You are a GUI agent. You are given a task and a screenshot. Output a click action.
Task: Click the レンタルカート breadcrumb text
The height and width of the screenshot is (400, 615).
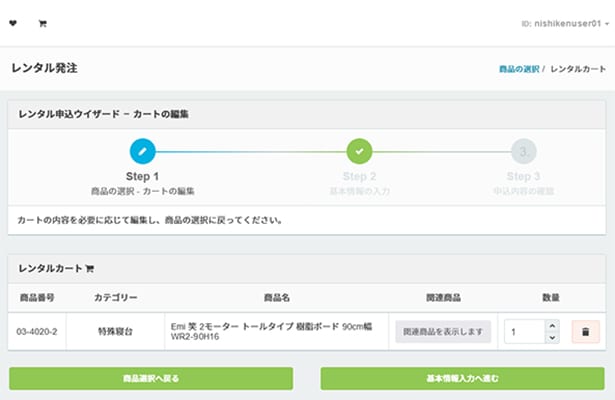click(x=578, y=69)
